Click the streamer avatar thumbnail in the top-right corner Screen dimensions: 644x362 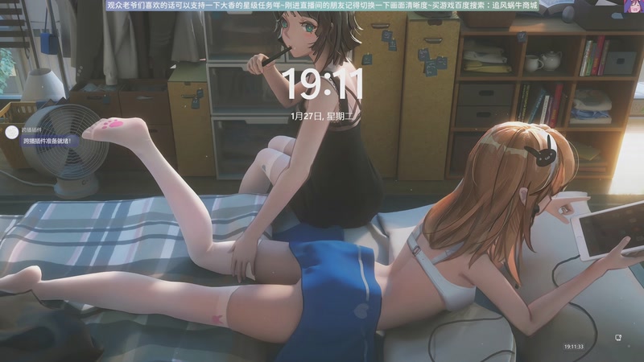[634, 6]
